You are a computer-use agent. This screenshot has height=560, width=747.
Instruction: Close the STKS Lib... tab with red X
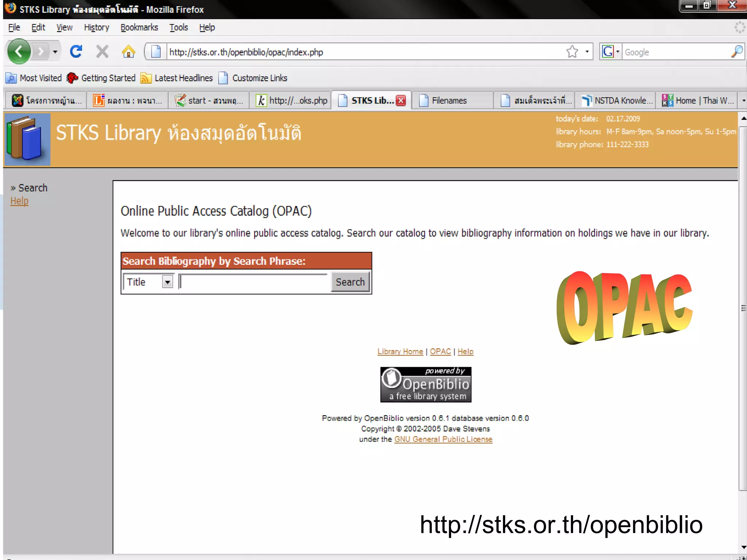coord(401,100)
